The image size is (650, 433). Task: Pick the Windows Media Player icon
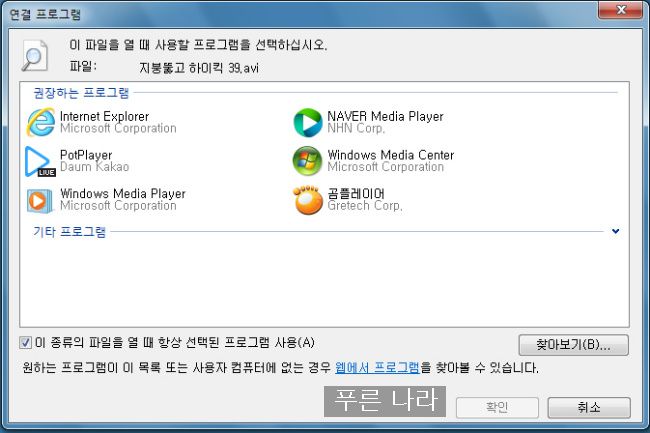(40, 201)
